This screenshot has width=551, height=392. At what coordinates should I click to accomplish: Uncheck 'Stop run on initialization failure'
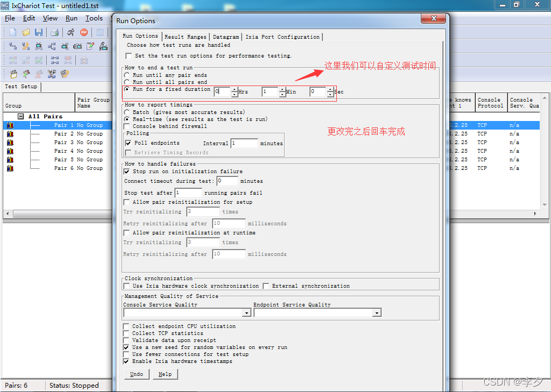(127, 172)
